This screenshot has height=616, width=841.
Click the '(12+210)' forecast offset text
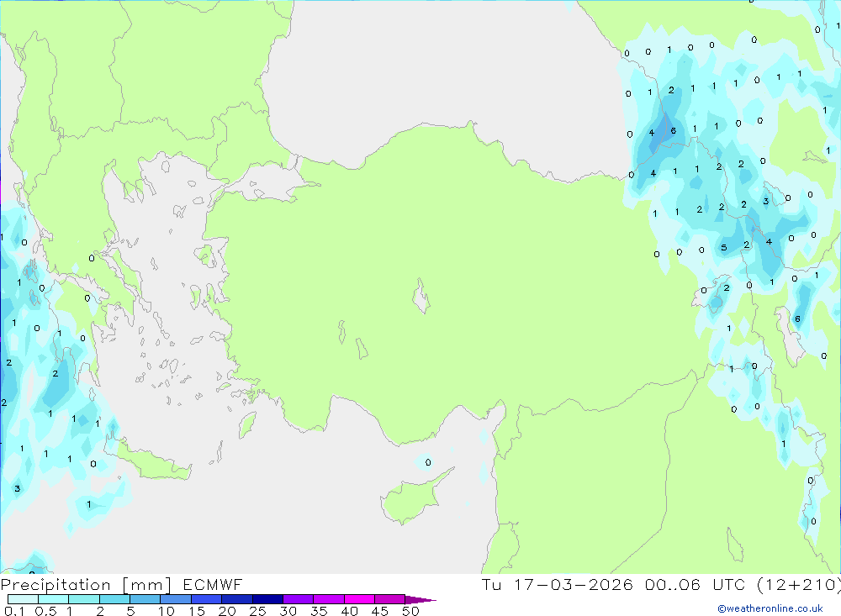(x=798, y=584)
